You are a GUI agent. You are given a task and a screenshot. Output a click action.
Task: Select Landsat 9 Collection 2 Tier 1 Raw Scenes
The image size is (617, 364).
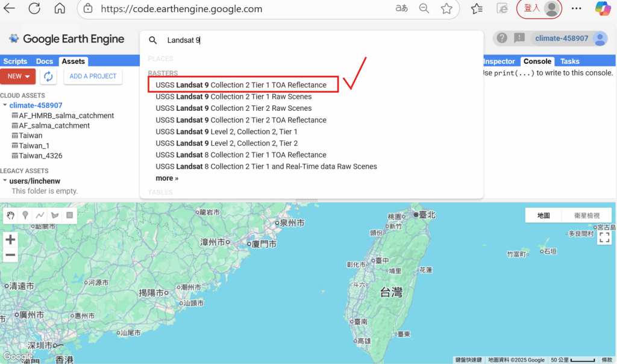[233, 96]
